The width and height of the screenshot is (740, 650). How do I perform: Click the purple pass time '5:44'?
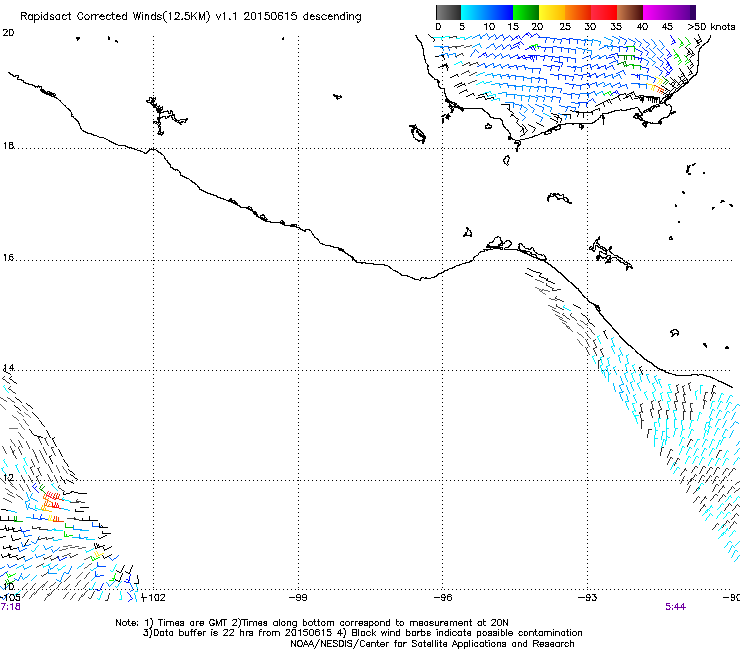coord(675,607)
